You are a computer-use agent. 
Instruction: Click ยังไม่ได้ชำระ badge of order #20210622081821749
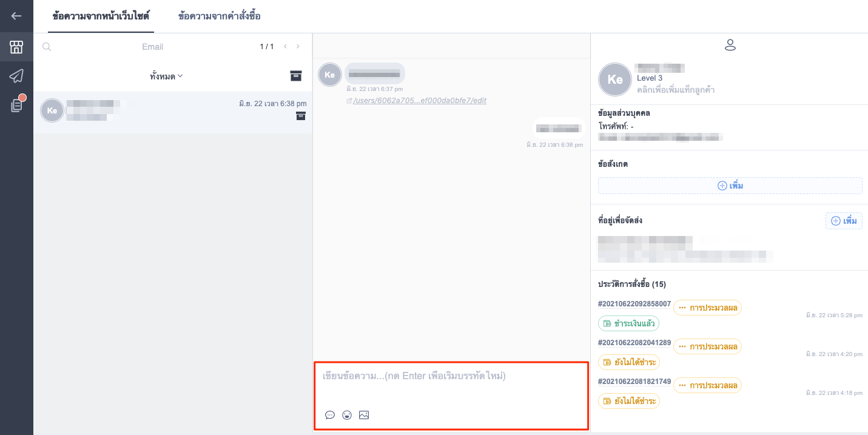(628, 401)
